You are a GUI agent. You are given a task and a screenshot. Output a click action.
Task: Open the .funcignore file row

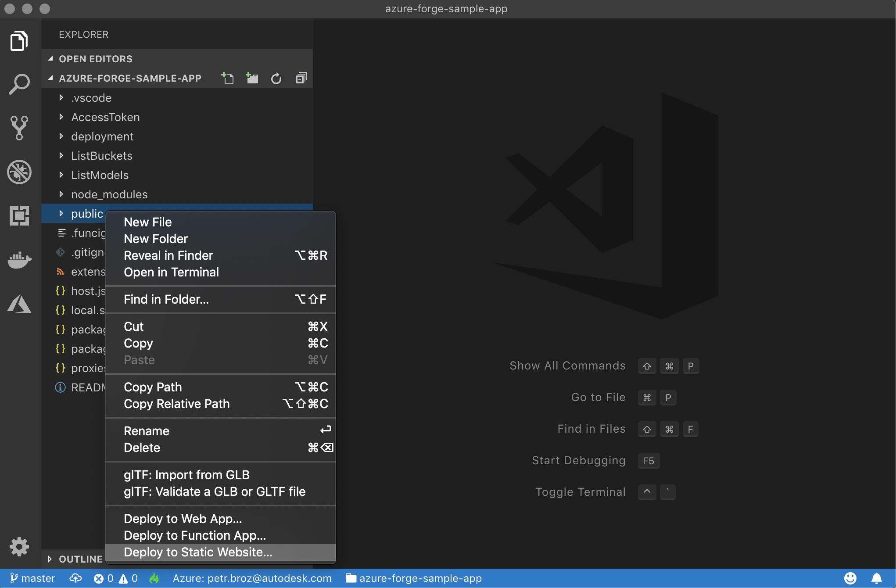tap(74, 233)
